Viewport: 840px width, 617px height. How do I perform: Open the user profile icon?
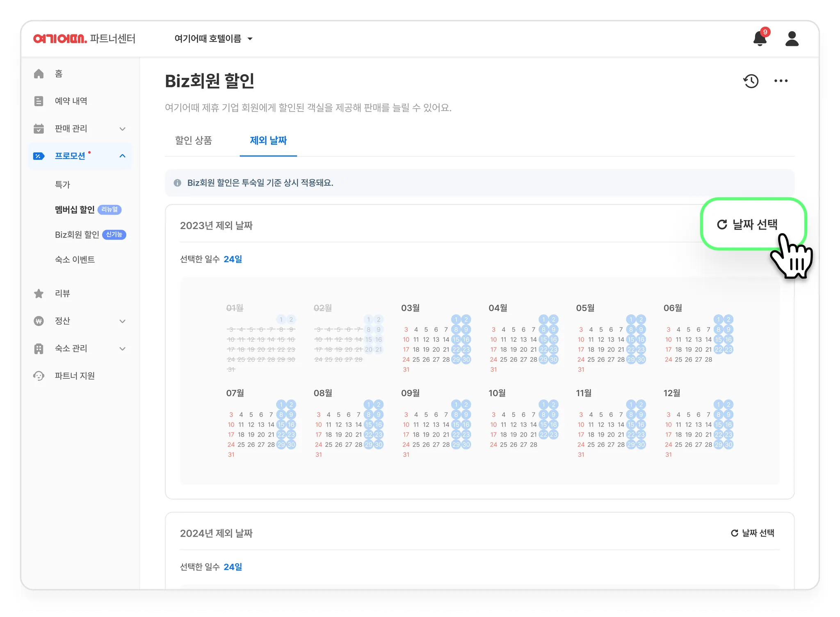pyautogui.click(x=792, y=39)
